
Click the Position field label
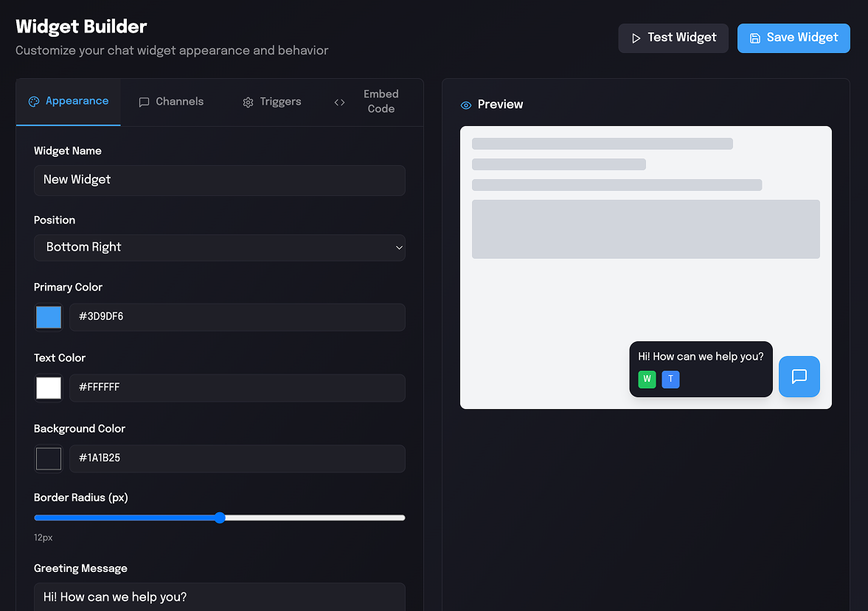55,220
